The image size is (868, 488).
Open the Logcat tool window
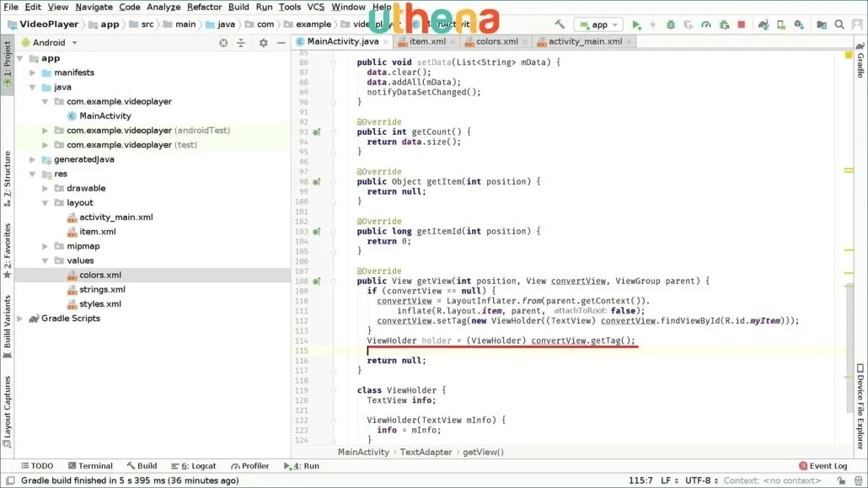pos(194,466)
